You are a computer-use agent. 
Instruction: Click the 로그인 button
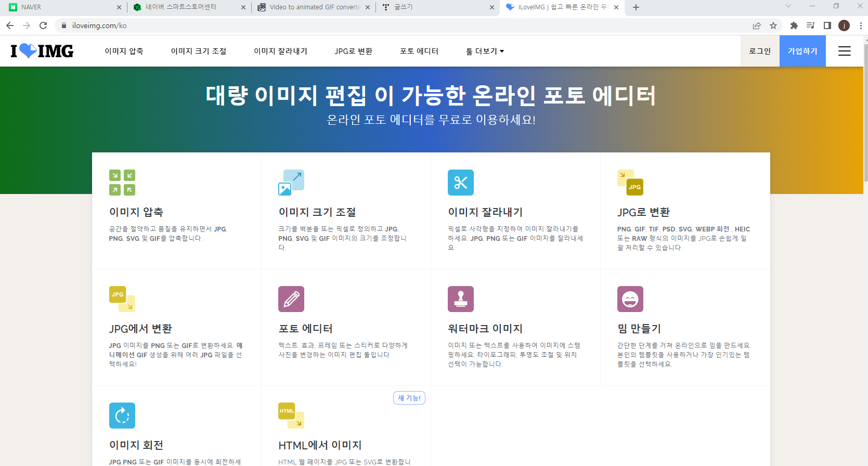click(760, 51)
